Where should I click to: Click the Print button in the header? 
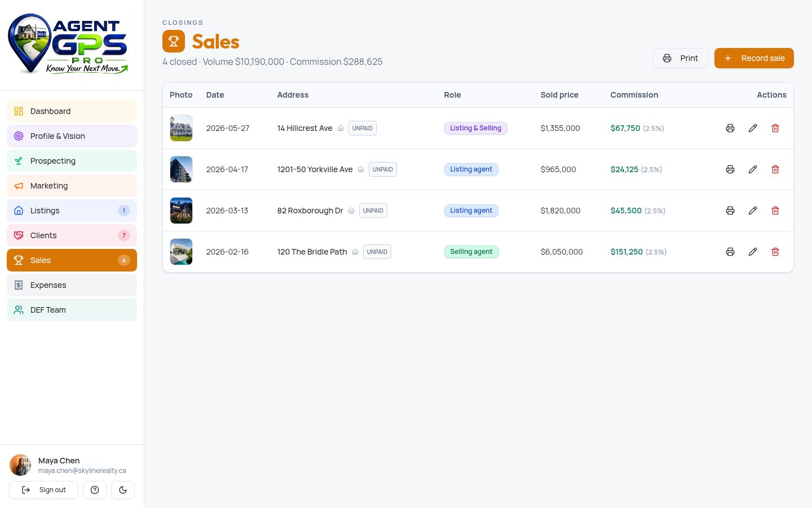[x=680, y=58]
